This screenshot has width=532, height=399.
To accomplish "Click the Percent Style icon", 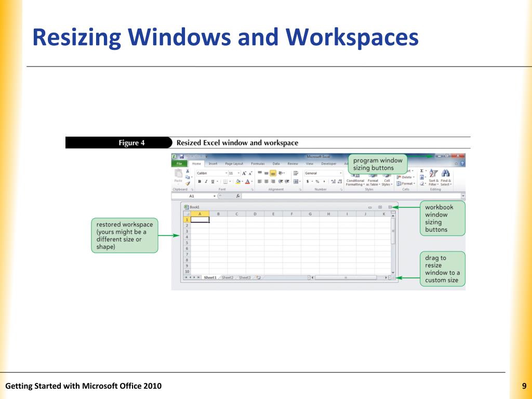I will point(317,181).
